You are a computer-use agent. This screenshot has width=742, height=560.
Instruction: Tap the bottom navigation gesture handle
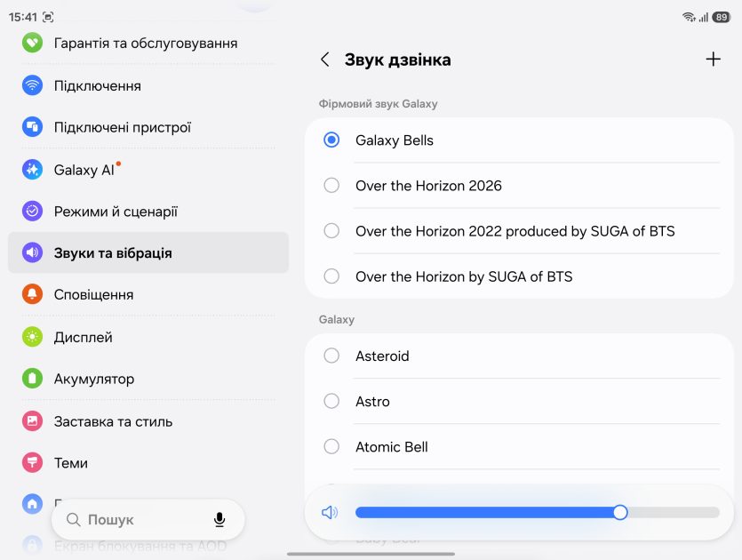(371, 554)
